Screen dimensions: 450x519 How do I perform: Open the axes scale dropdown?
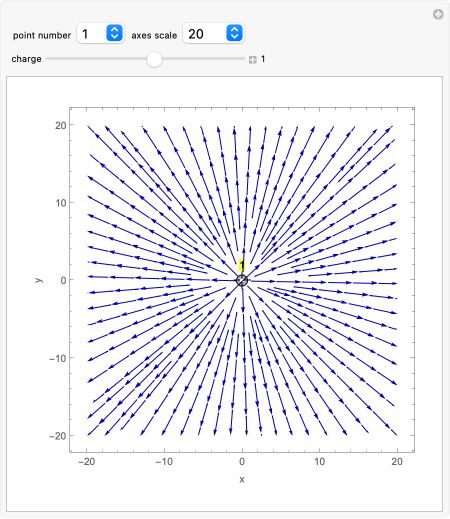coord(213,33)
